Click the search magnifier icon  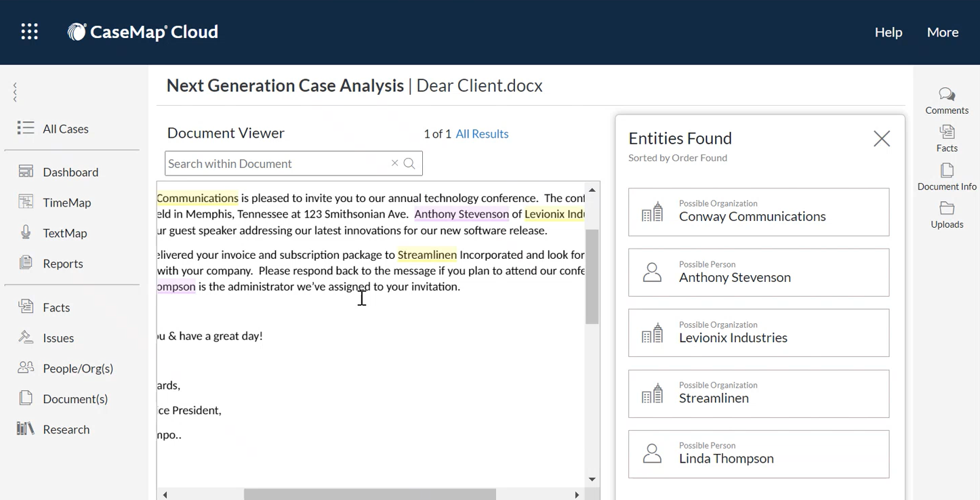(409, 163)
